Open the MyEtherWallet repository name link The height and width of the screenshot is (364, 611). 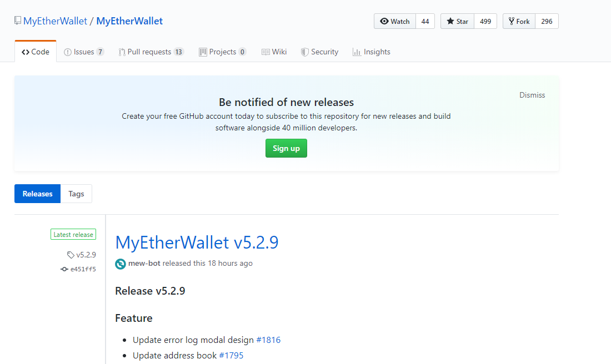click(129, 21)
